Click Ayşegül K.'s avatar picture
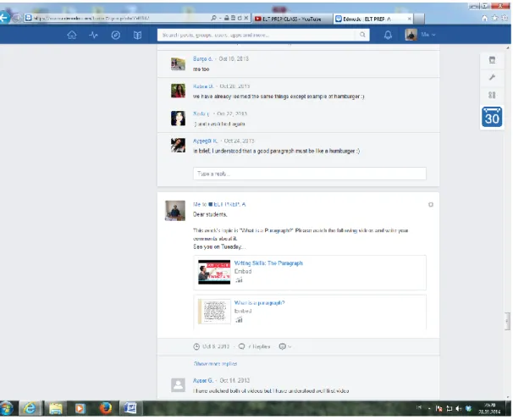The image size is (513, 420). (x=178, y=145)
